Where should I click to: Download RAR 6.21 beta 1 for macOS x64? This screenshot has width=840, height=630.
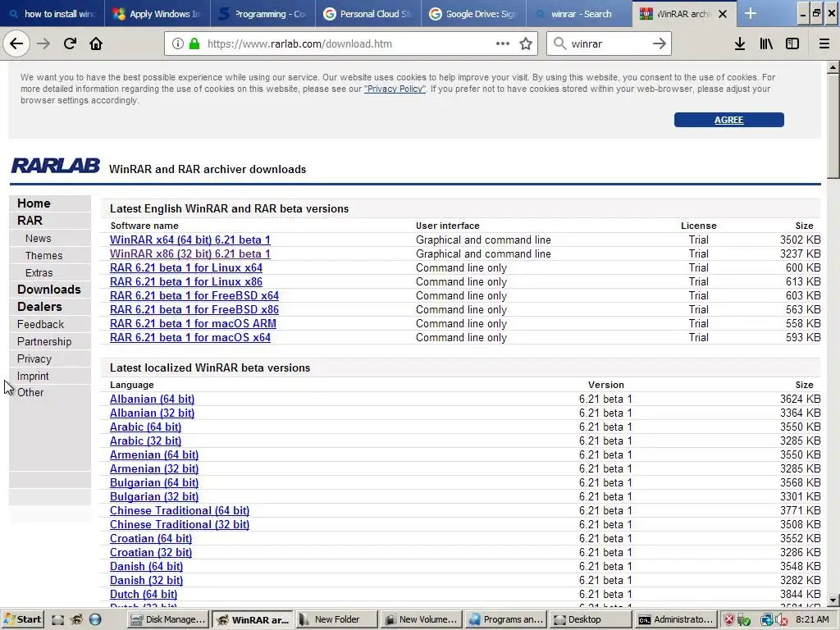190,337
